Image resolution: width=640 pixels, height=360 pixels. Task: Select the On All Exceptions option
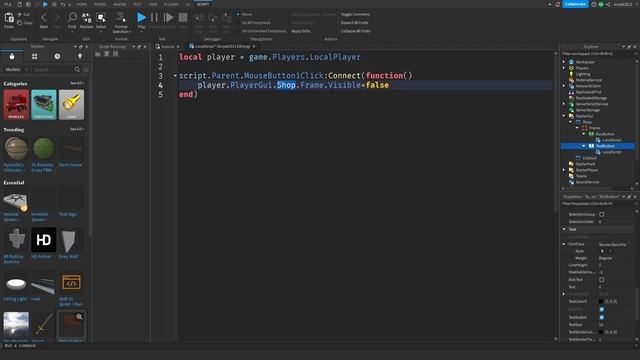point(253,23)
